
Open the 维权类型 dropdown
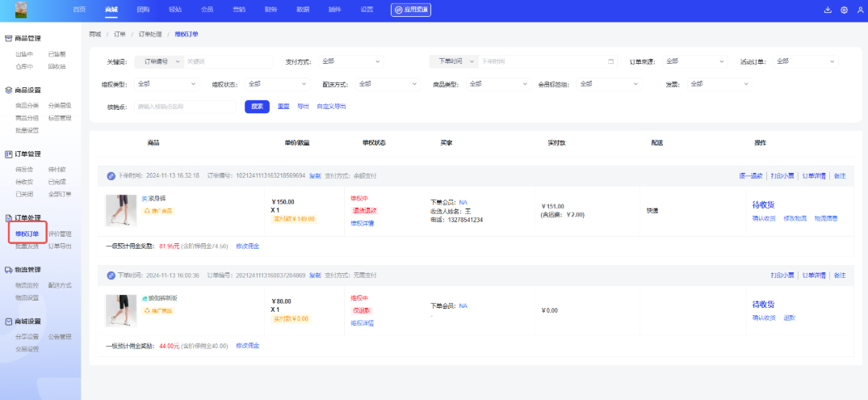pos(166,83)
